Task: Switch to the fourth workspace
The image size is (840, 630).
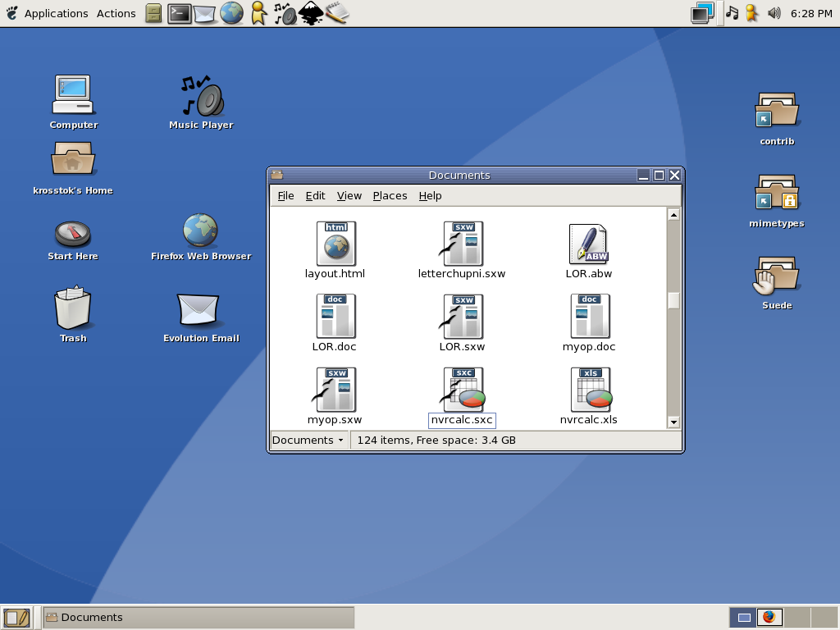Action: [824, 618]
